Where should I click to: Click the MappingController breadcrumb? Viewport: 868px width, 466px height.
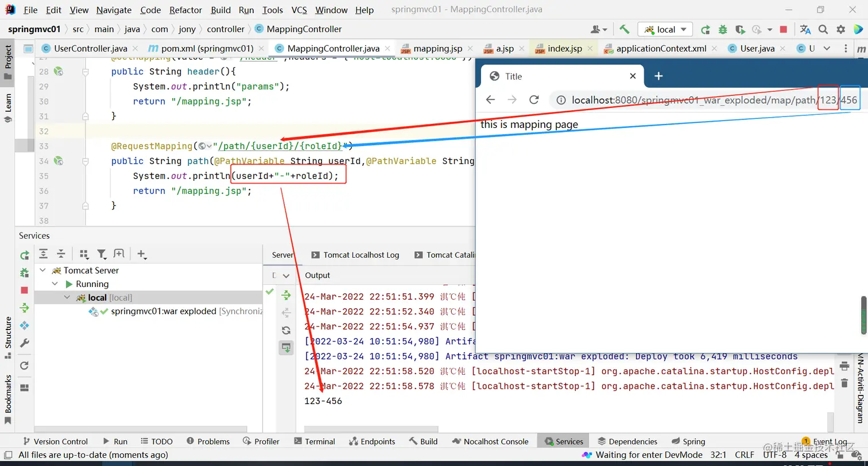pyautogui.click(x=298, y=29)
